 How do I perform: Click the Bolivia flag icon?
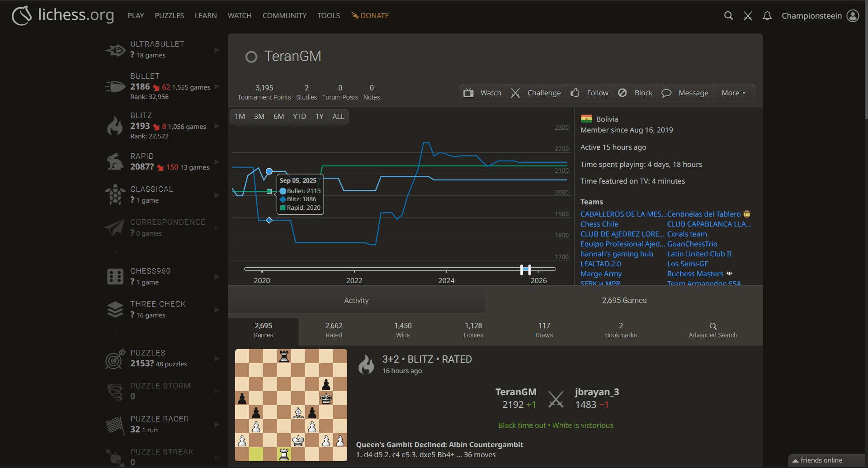pyautogui.click(x=586, y=119)
